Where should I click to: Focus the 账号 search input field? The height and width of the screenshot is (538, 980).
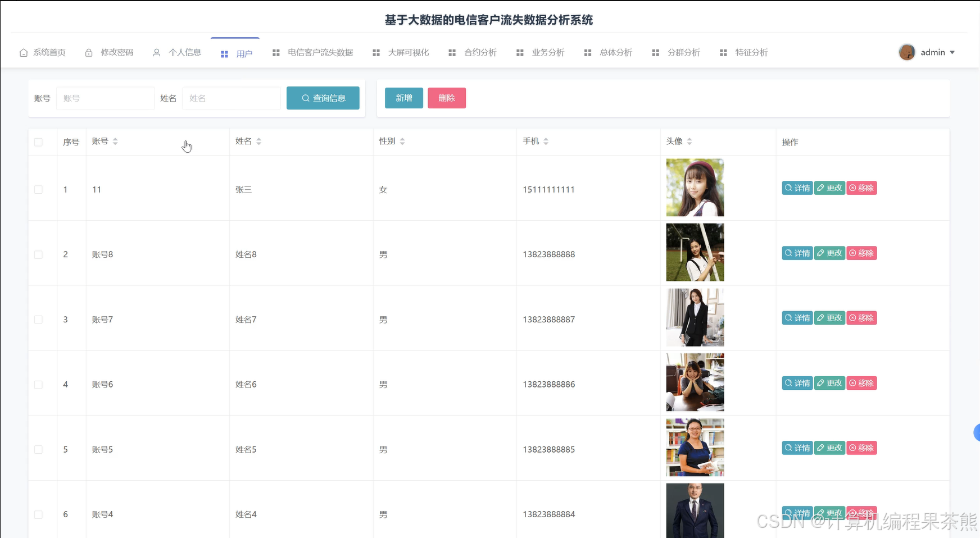click(105, 98)
